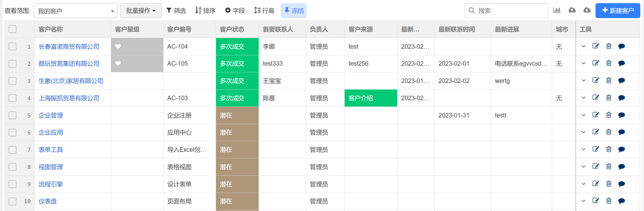Open the chart statistics icon

click(x=557, y=10)
